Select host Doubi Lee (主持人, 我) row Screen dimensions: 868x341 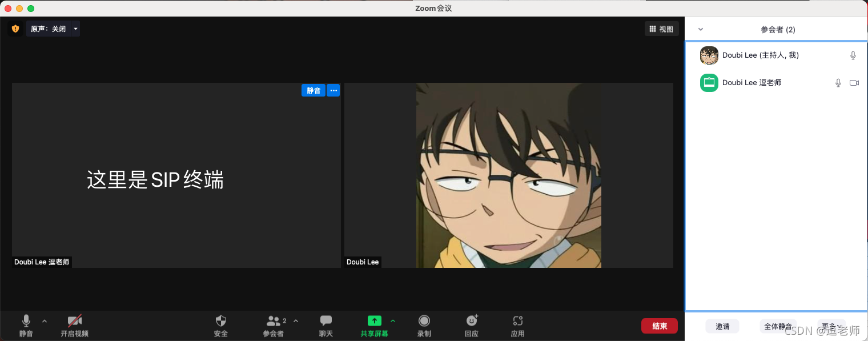pos(777,55)
